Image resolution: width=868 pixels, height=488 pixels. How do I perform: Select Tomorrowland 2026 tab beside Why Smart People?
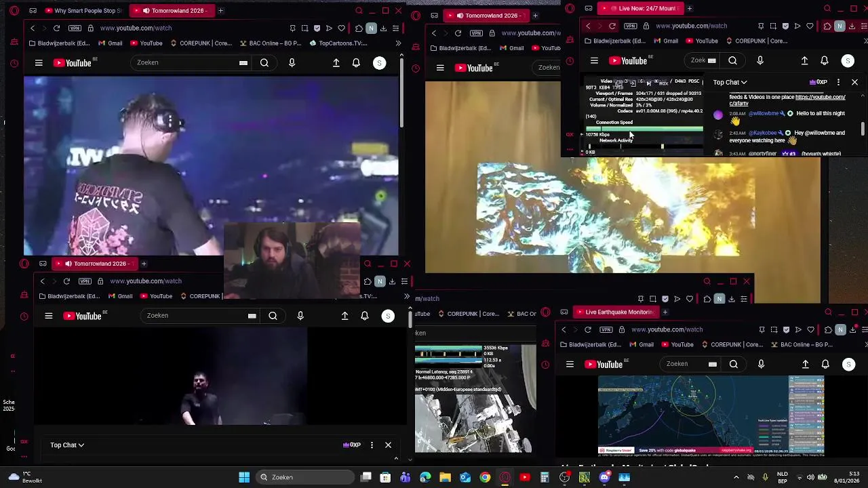click(x=171, y=11)
